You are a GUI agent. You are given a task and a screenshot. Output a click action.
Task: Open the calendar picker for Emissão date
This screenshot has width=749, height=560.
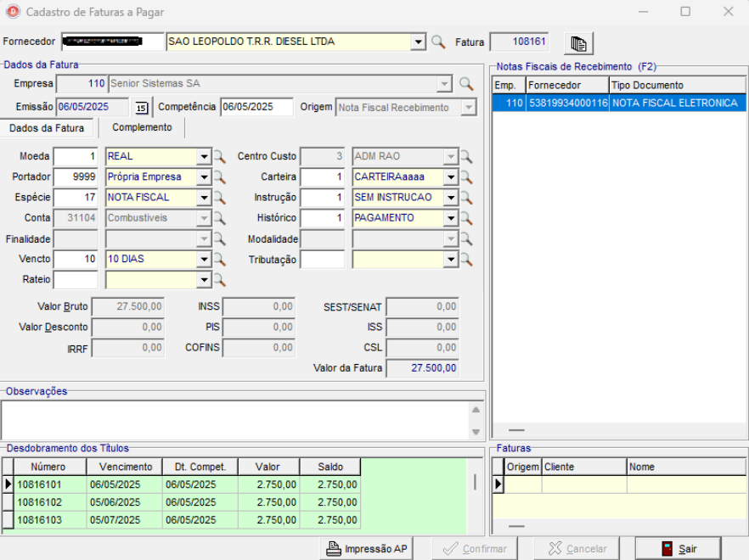pyautogui.click(x=141, y=108)
